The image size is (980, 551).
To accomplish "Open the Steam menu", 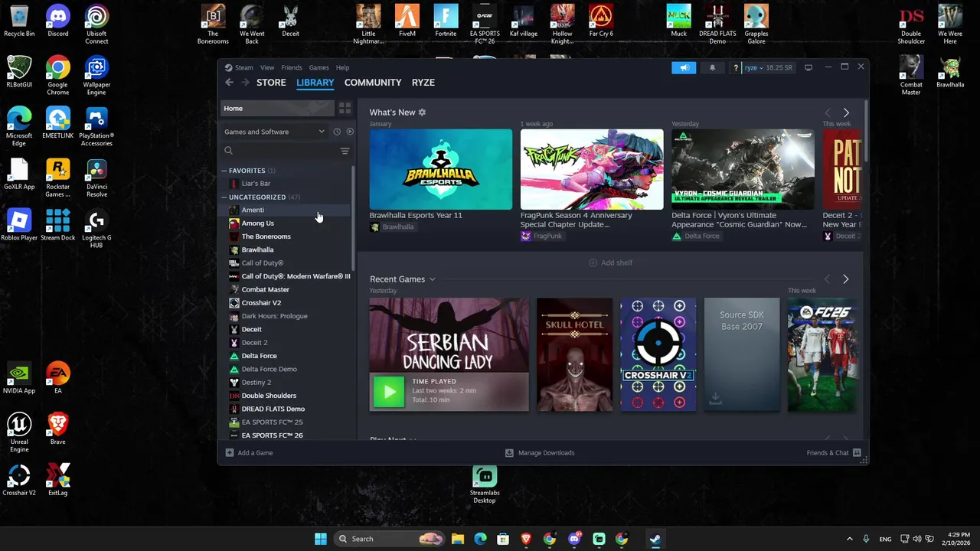I will tap(243, 67).
